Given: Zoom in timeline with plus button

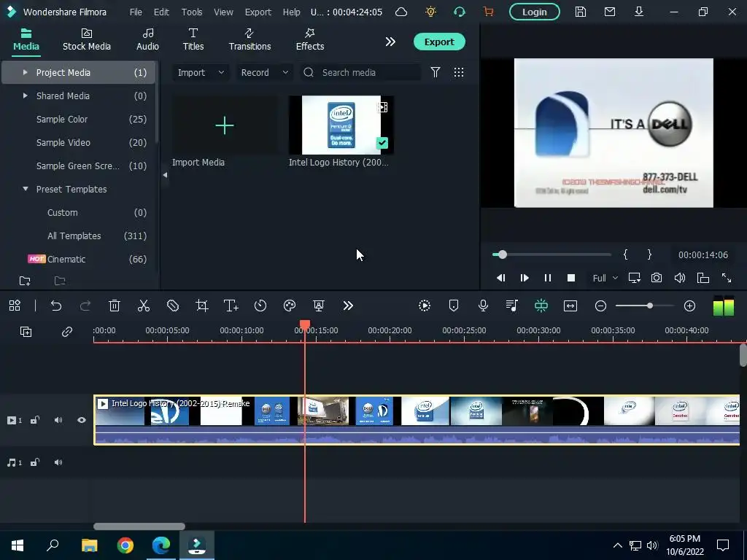Looking at the screenshot, I should tap(689, 306).
